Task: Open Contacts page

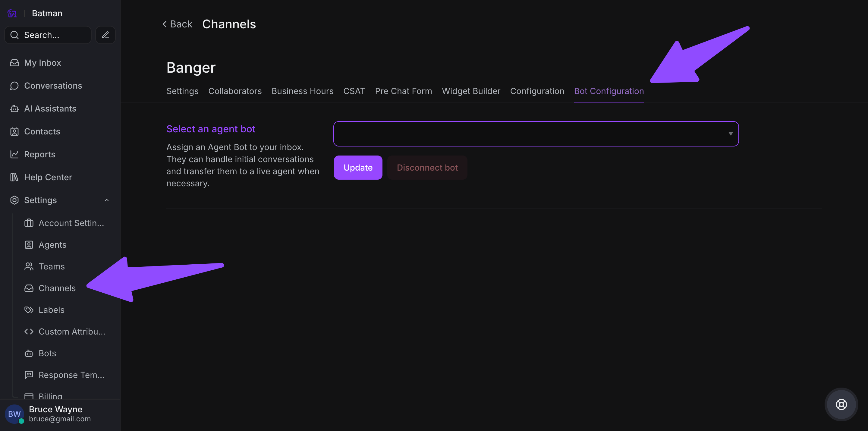Action: pos(42,131)
